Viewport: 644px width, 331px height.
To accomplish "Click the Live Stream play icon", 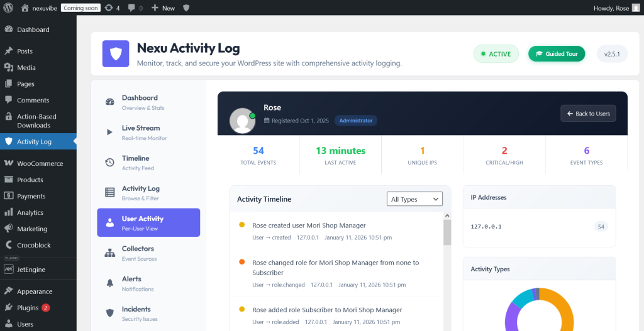I will tap(109, 132).
